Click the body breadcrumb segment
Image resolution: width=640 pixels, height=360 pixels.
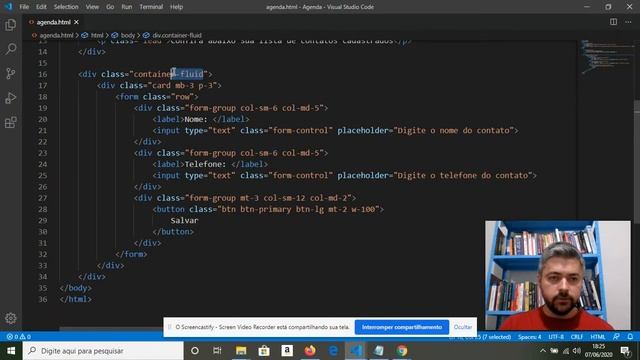tap(128, 36)
